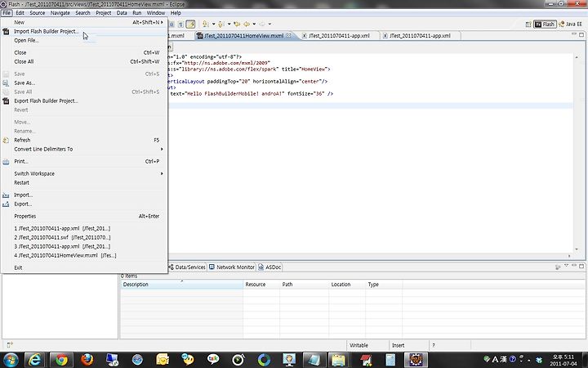
Task: Expand Convert Line Delimiters To submenu
Action: (162, 150)
